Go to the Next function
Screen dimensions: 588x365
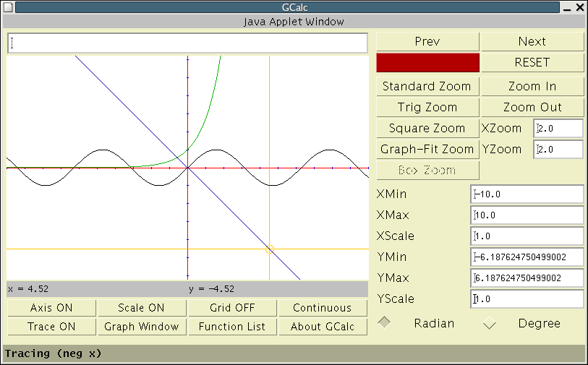click(532, 42)
